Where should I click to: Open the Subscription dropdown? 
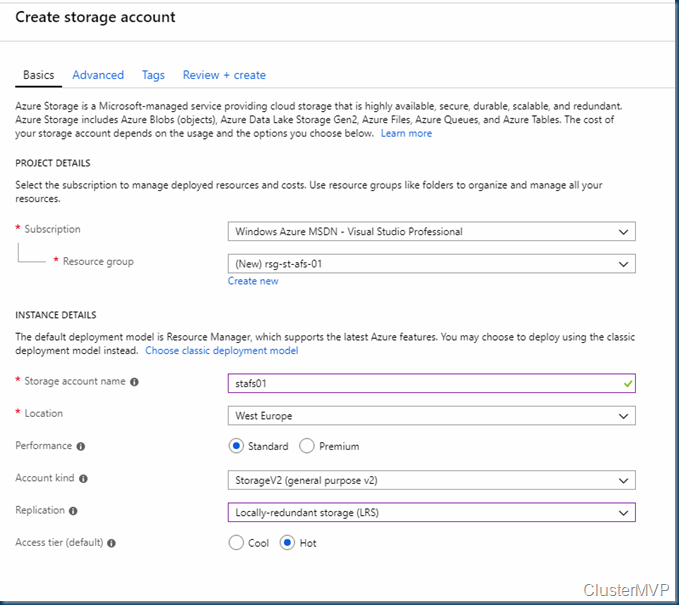click(x=431, y=232)
